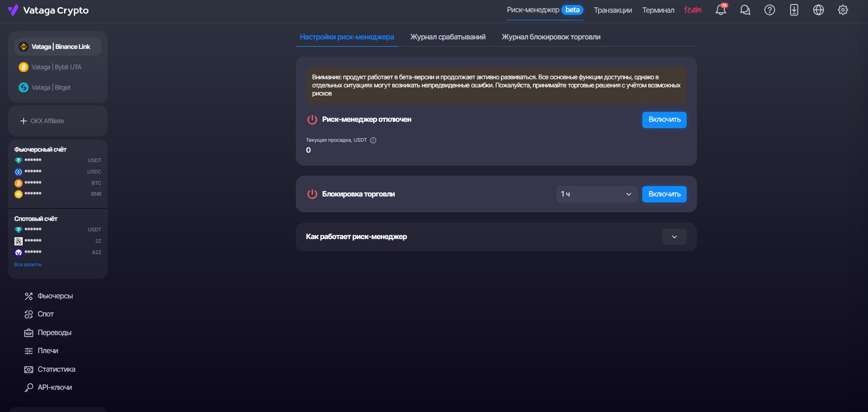Click the power icon next to Риск-менеджер отключен
This screenshot has height=412, width=868.
[x=312, y=120]
